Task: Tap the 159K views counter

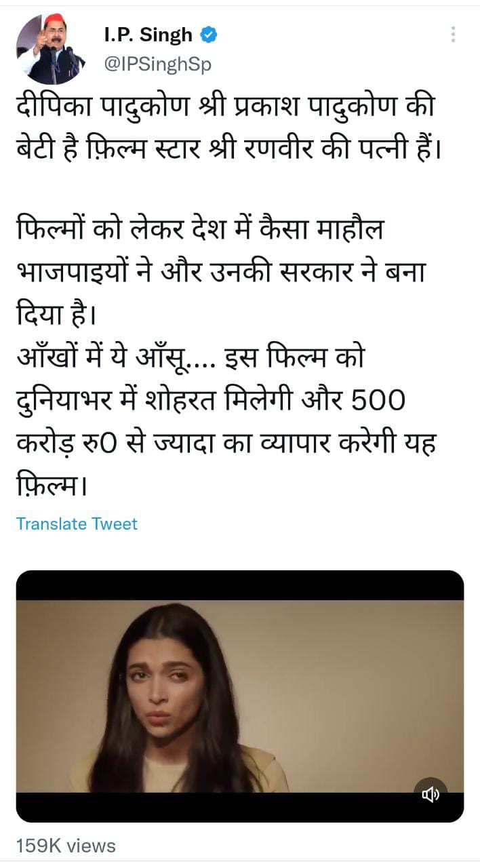Action: pyautogui.click(x=66, y=846)
